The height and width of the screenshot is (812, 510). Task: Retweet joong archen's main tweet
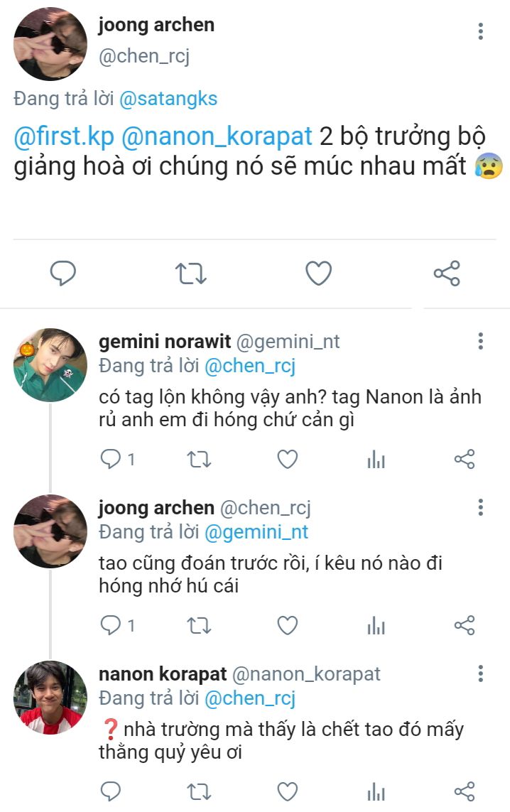(190, 274)
